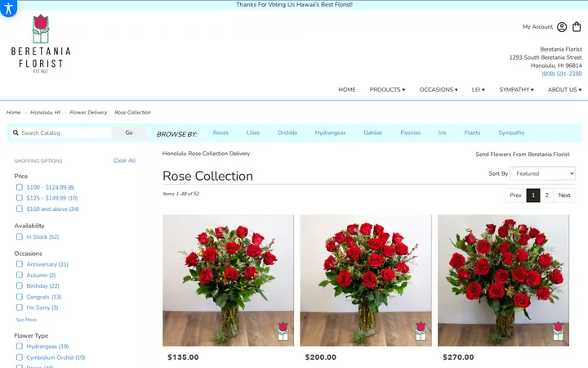The image size is (588, 368).
Task: Check the $100 - $124.99 price filter
Action: (20, 187)
